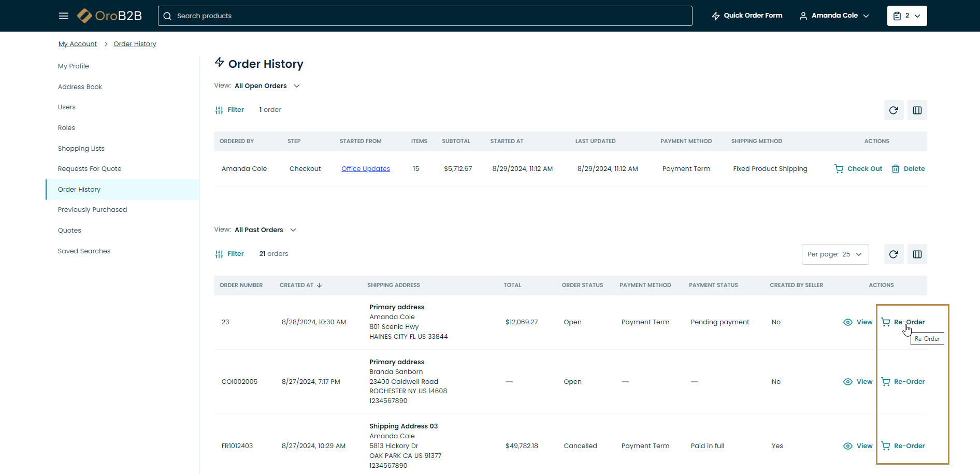
Task: Refresh the past orders grid
Action: click(x=893, y=254)
